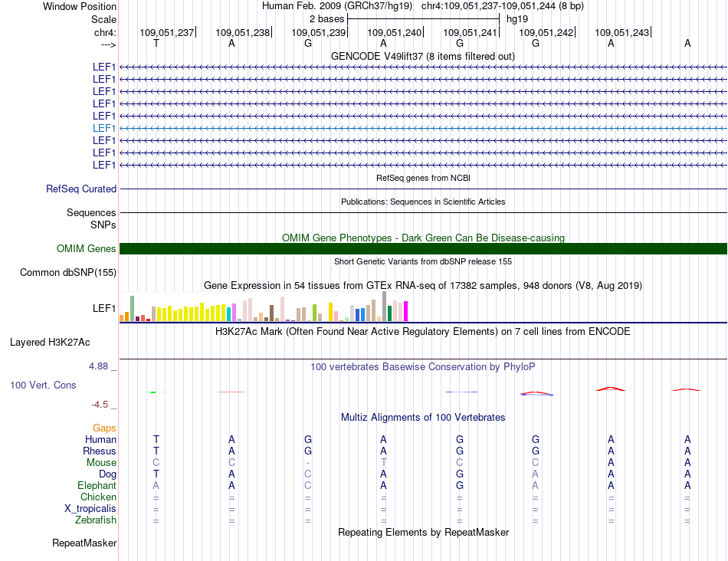This screenshot has height=561, width=728.
Task: Click the '-' gap in the Mouse row
Action: [x=308, y=463]
